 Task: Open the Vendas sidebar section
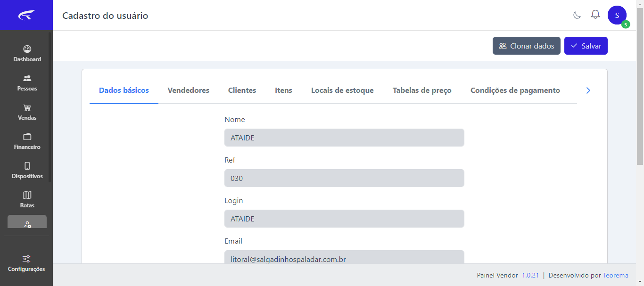(27, 112)
